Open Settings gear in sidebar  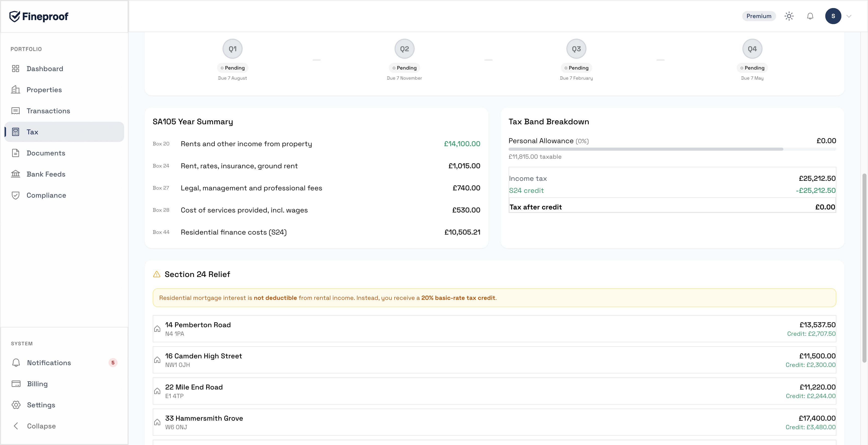[x=16, y=405]
